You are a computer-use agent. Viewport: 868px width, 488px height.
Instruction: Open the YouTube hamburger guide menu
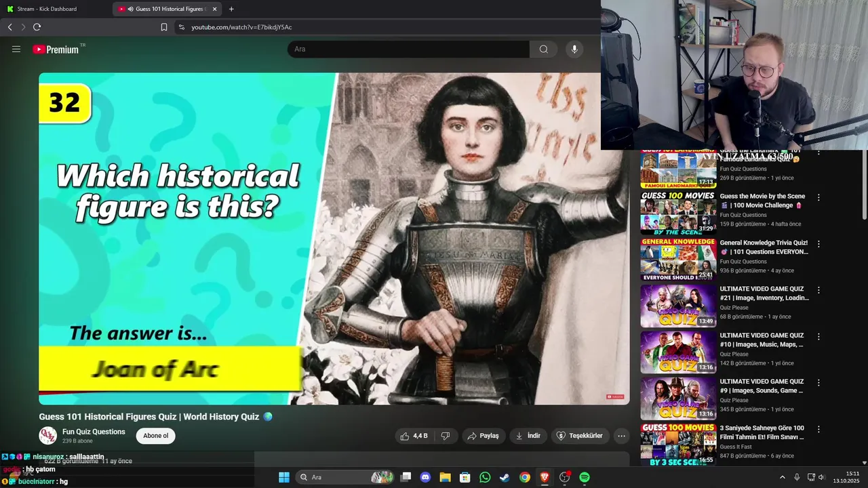tap(16, 49)
